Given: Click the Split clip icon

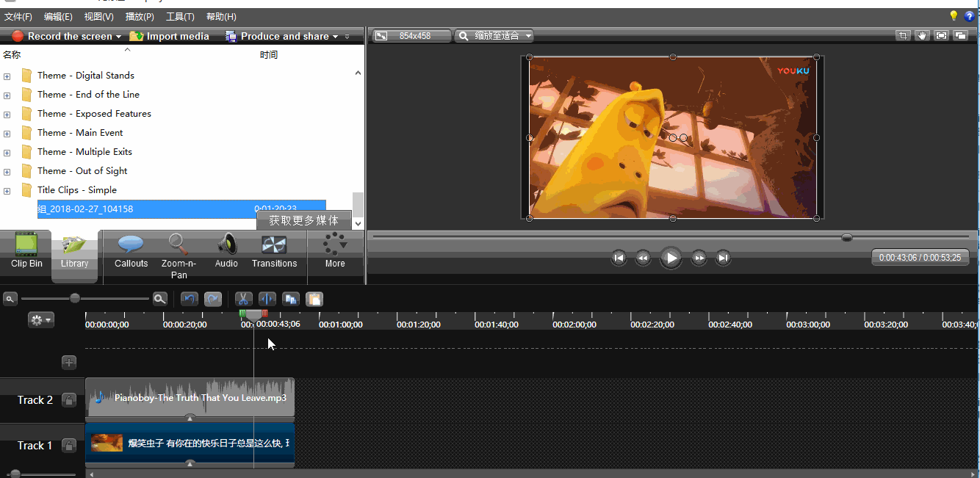Looking at the screenshot, I should (x=267, y=299).
